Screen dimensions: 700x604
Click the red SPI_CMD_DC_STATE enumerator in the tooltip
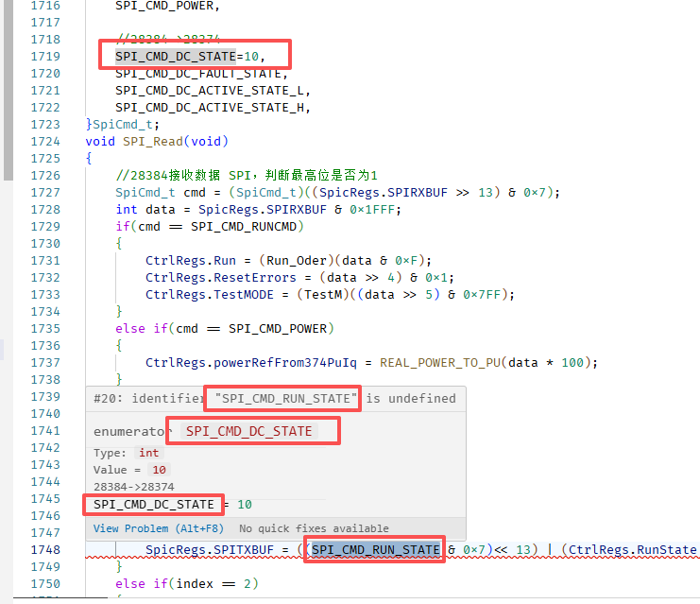coord(249,432)
